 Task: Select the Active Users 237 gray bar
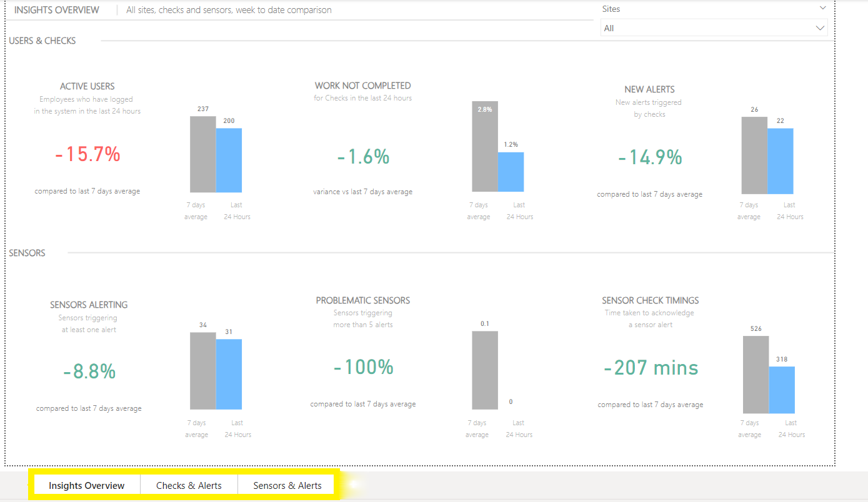[x=203, y=154]
